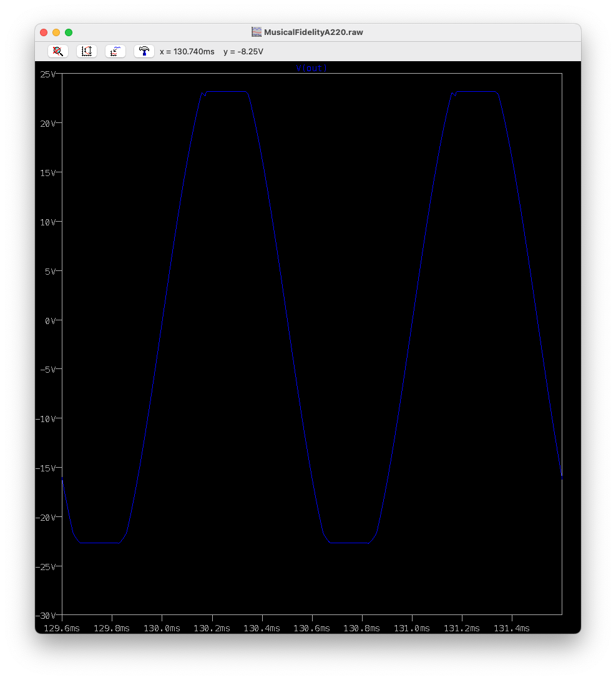Click the waveform file icon in title bar
Image resolution: width=616 pixels, height=680 pixels.
[257, 32]
